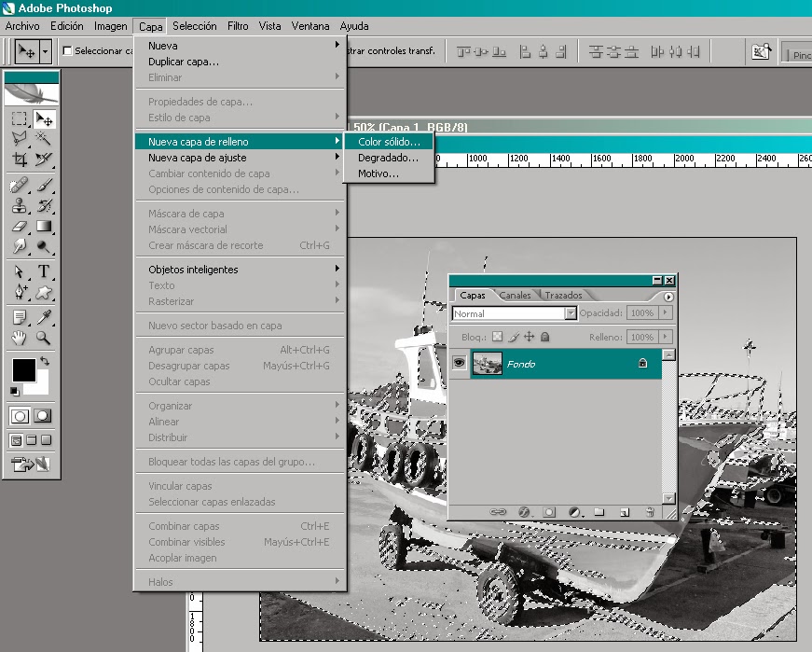Add layer mask from Layers panel
812x652 pixels.
[x=549, y=512]
